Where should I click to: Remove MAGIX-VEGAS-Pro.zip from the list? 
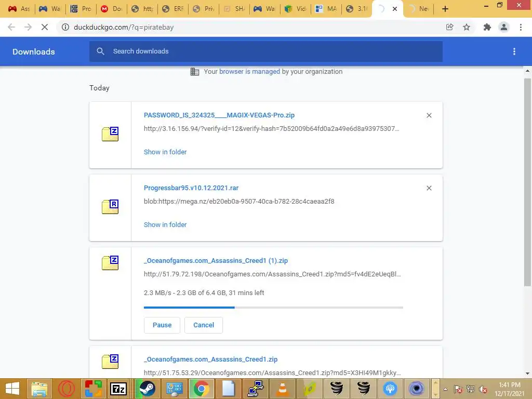coord(429,115)
